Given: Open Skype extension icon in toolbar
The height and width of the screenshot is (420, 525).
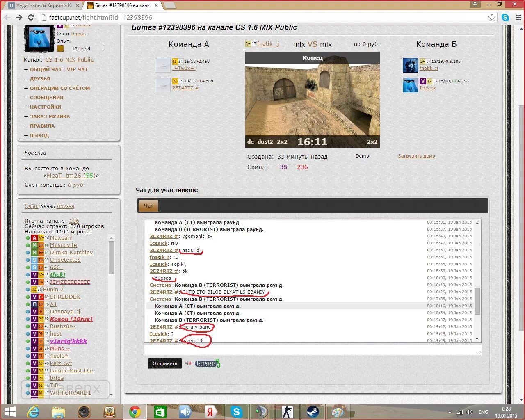Looking at the screenshot, I should 505,17.
